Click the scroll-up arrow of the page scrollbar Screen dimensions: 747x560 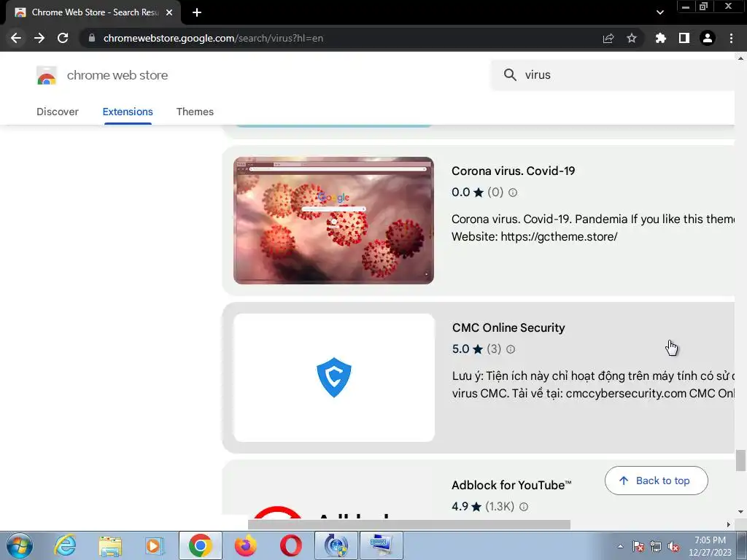(740, 58)
